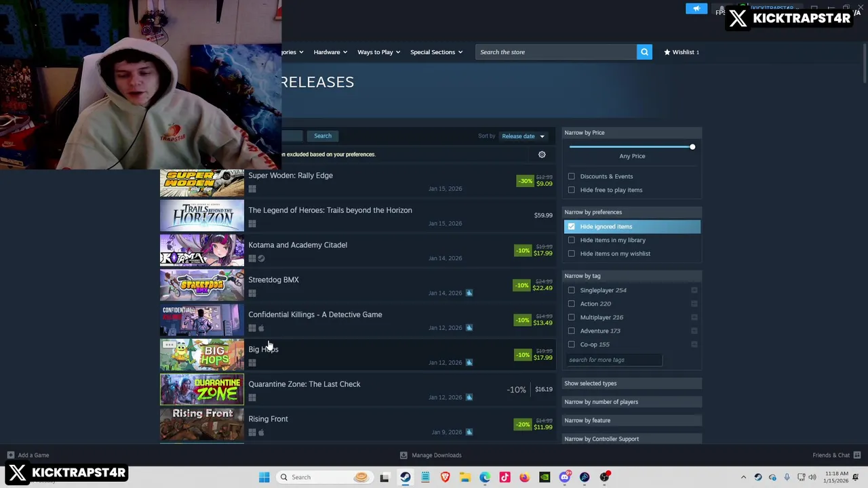The width and height of the screenshot is (868, 488).
Task: Click the Windows platform icon on Streetdog BMX
Action: click(x=252, y=293)
